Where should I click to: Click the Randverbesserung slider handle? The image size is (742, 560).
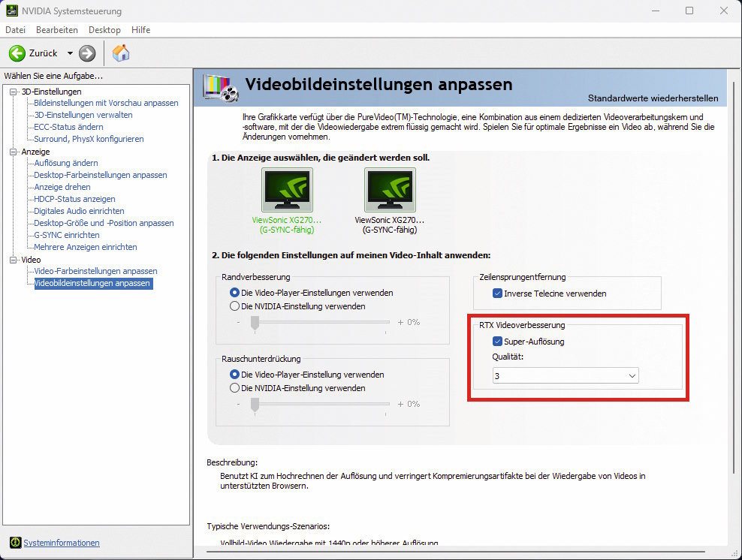(255, 324)
